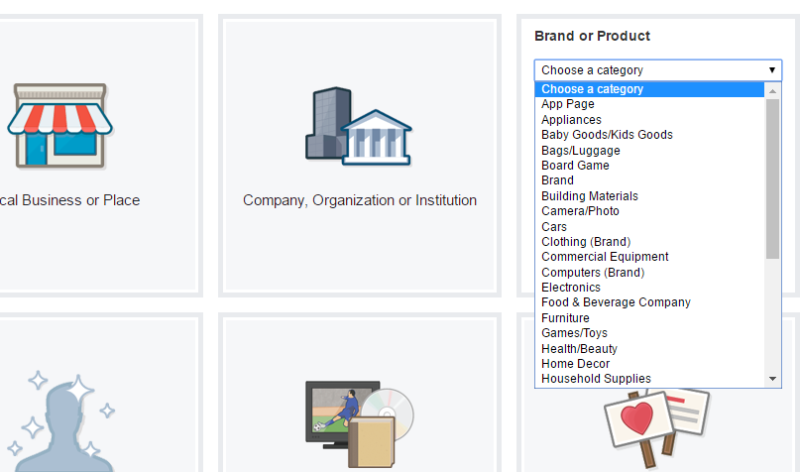Select App Page from the category list
Screen dimensions: 800x472
click(649, 104)
